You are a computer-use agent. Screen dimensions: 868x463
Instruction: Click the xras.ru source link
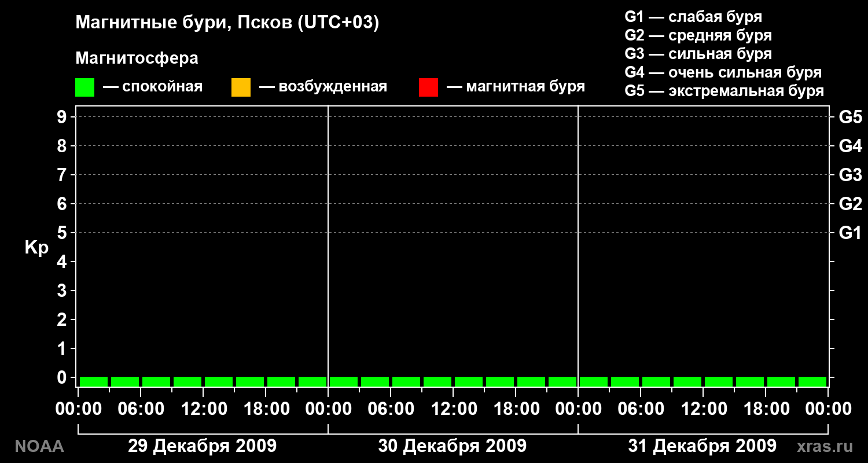(x=825, y=446)
